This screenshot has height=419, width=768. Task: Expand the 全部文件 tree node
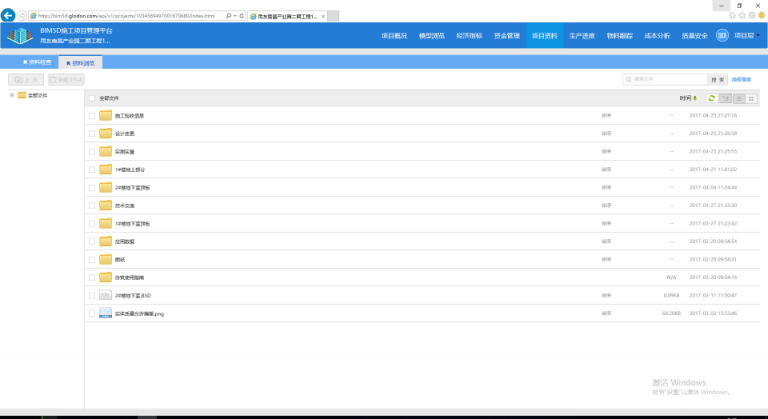[11, 95]
